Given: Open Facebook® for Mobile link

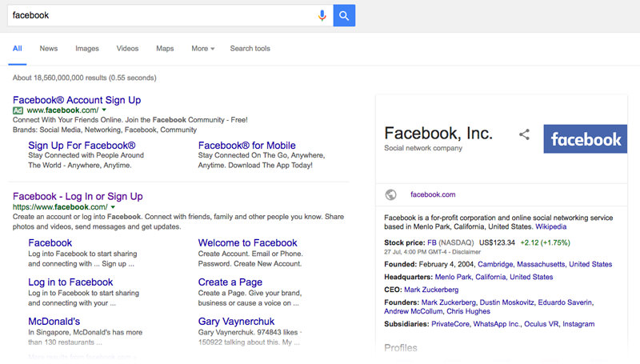Looking at the screenshot, I should 246,146.
